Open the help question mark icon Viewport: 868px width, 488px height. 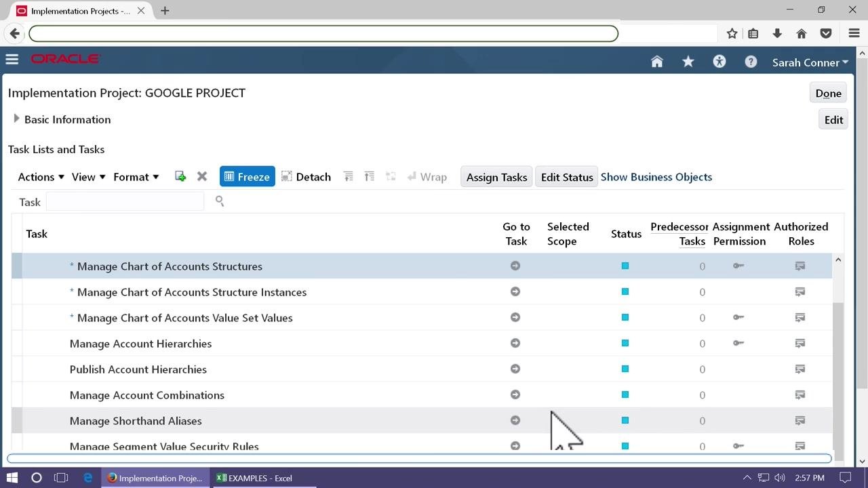pos(751,62)
